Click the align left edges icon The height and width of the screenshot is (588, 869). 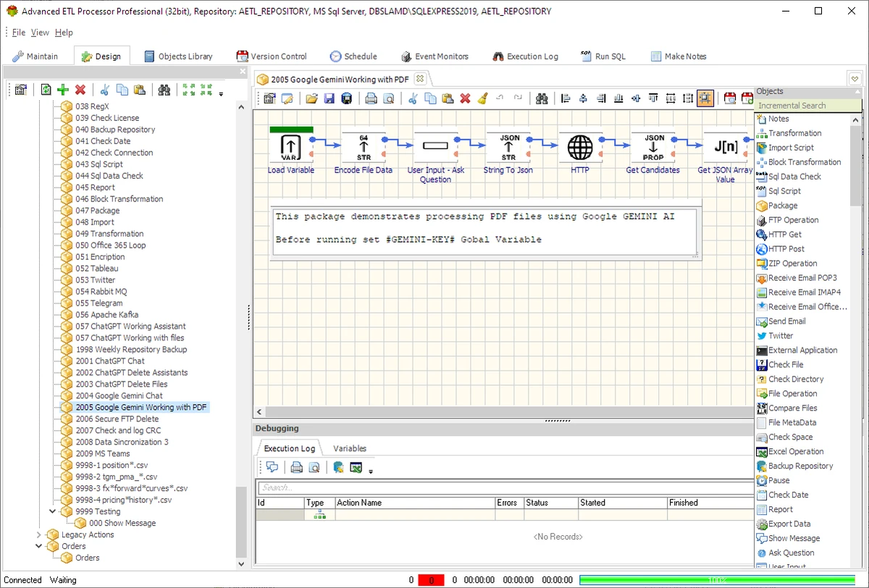click(x=566, y=98)
